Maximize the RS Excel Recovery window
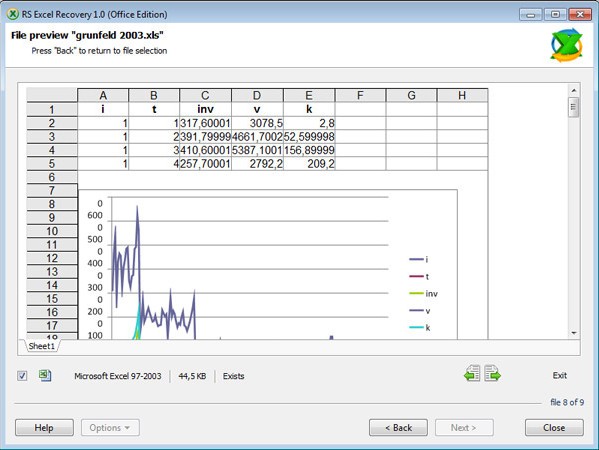Image resolution: width=599 pixels, height=450 pixels. point(555,15)
